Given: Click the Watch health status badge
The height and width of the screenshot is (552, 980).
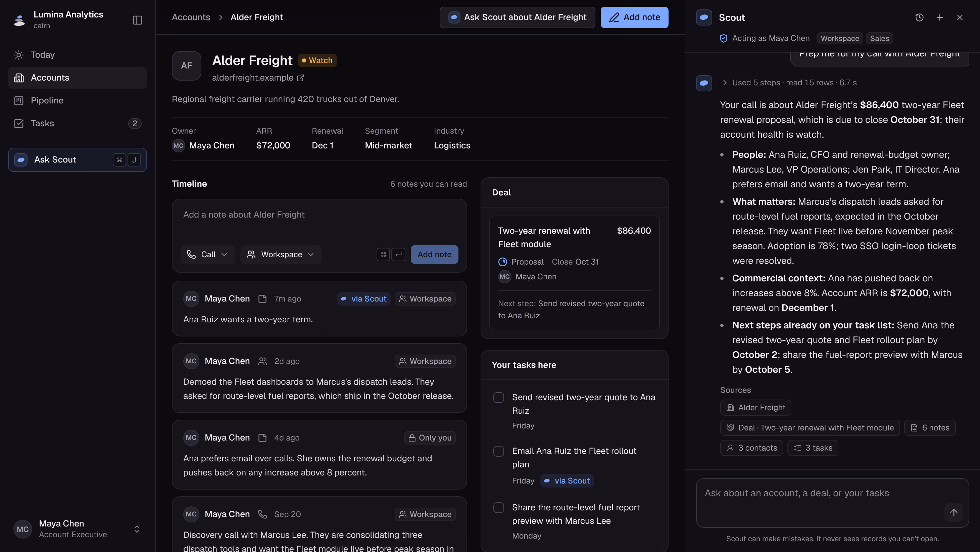Looking at the screenshot, I should pyautogui.click(x=317, y=60).
